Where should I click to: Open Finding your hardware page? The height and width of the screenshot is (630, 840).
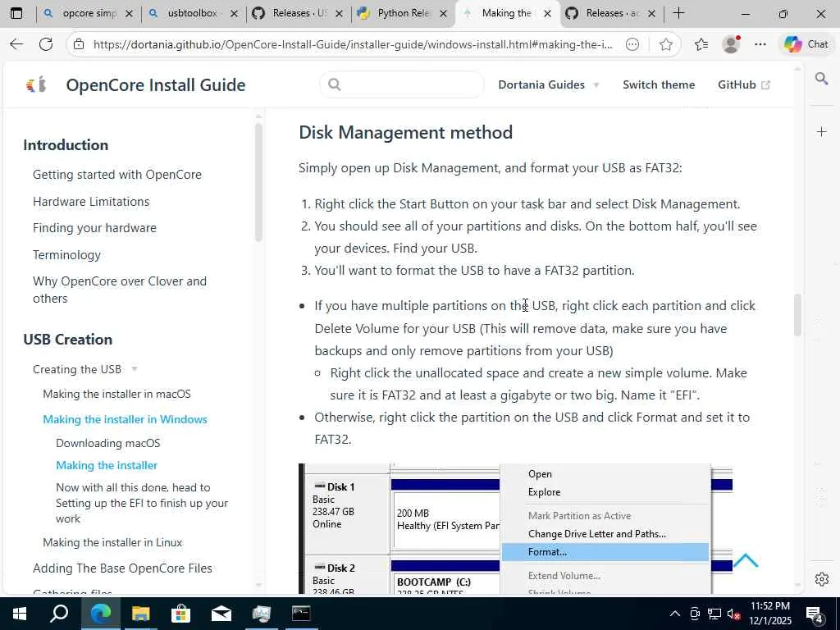pyautogui.click(x=94, y=228)
